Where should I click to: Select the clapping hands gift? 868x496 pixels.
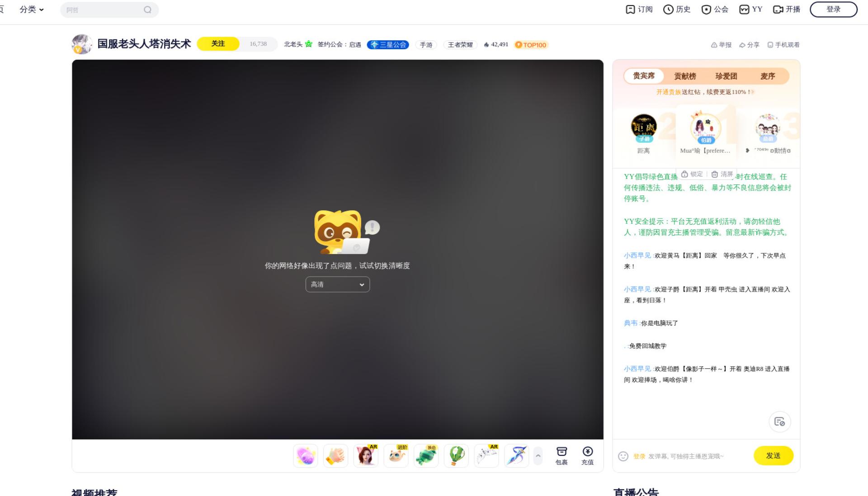pyautogui.click(x=335, y=456)
